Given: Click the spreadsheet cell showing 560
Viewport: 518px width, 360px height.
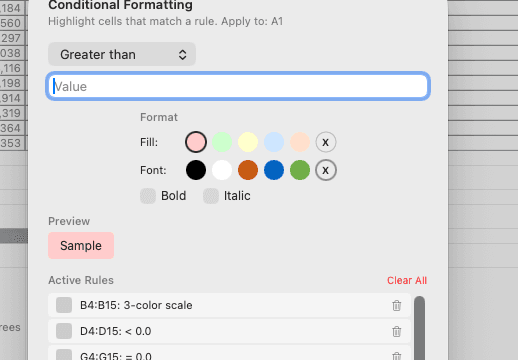Looking at the screenshot, I should tap(12, 23).
